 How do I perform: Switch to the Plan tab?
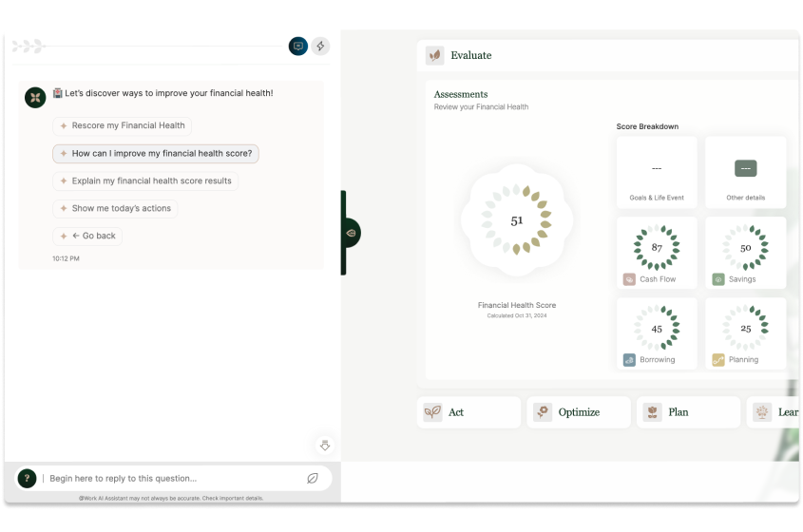coord(688,412)
